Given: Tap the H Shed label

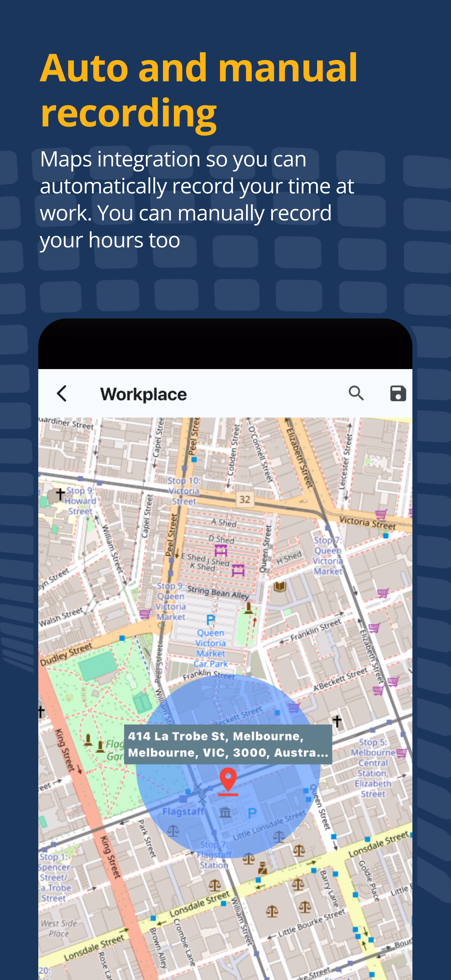Looking at the screenshot, I should point(289,558).
